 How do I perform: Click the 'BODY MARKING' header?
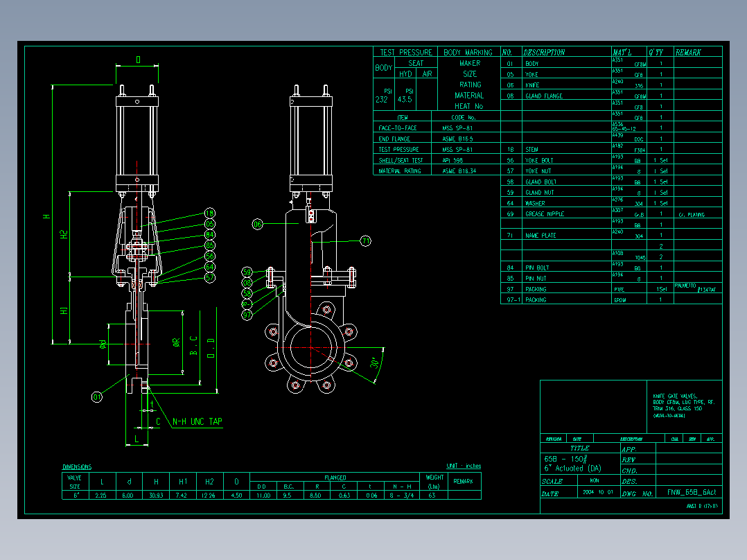pyautogui.click(x=468, y=53)
